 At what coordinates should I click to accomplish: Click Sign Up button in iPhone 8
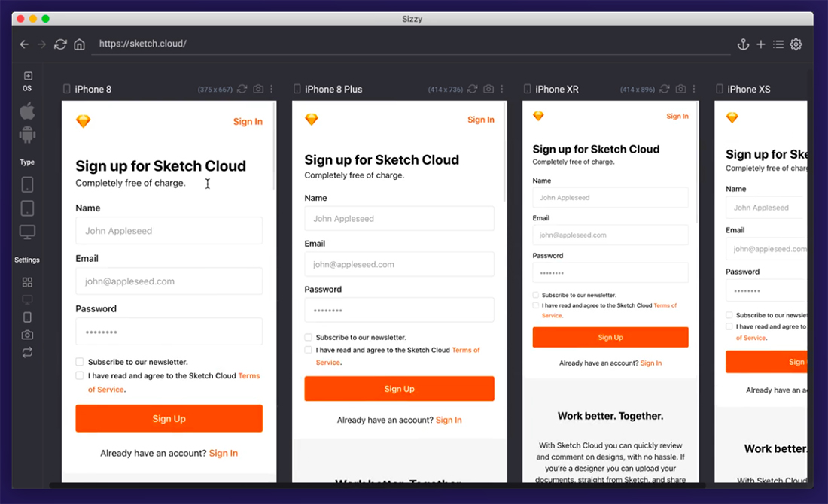[x=169, y=418]
